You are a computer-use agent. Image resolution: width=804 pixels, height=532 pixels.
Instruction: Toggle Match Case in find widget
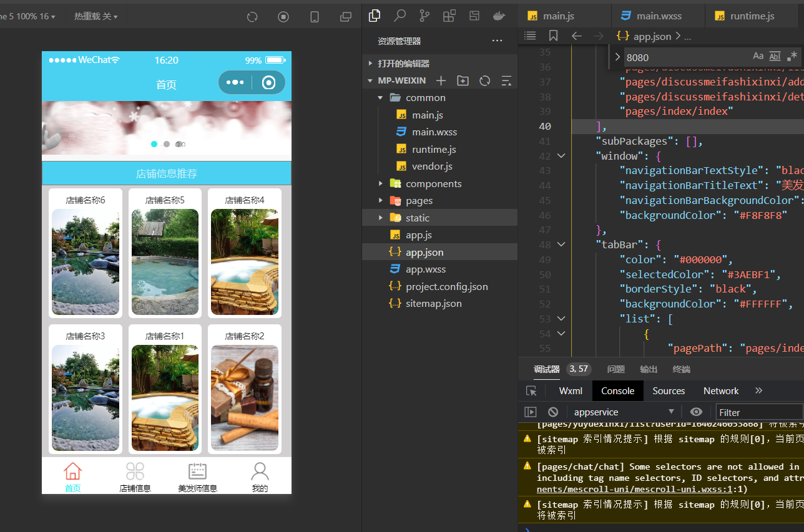[x=758, y=57]
